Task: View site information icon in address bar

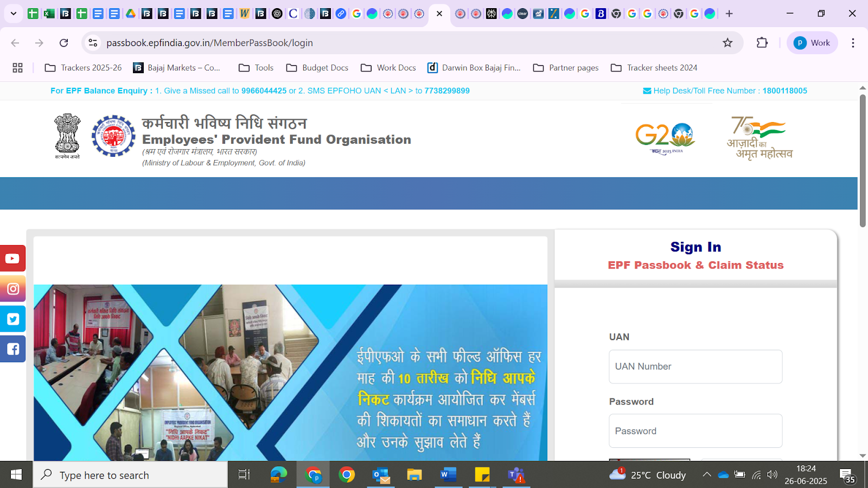Action: point(93,43)
